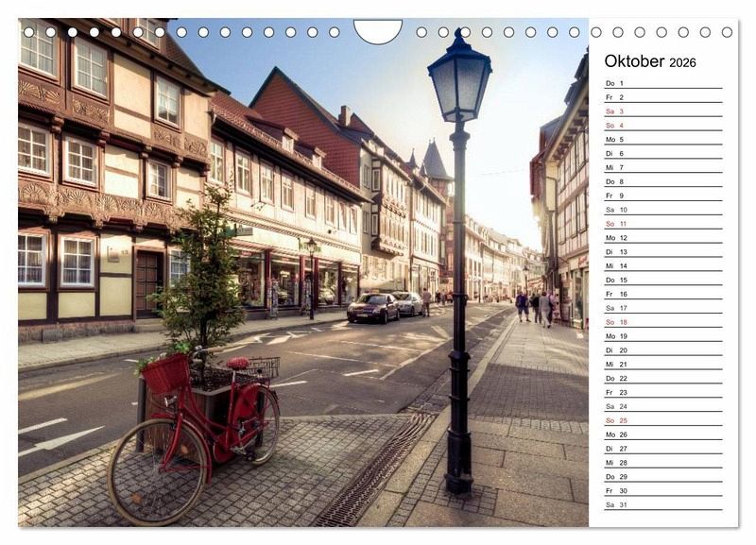Select the Mi 21 date row
This screenshot has height=545, width=756.
tap(662, 364)
